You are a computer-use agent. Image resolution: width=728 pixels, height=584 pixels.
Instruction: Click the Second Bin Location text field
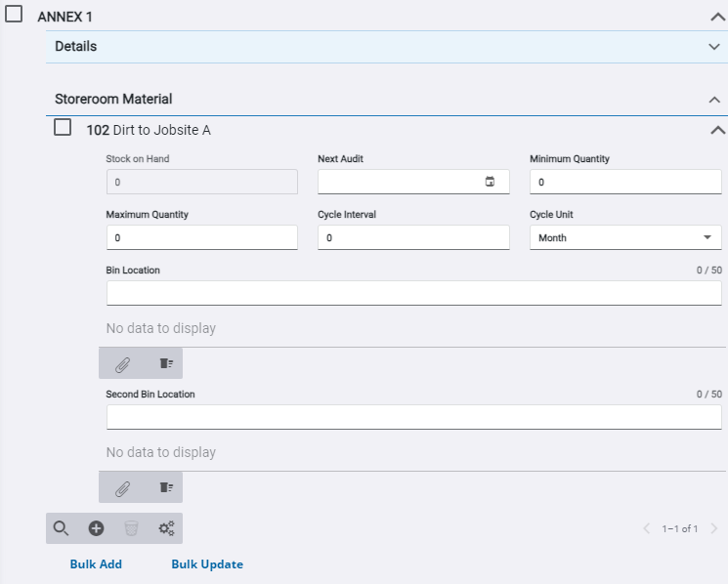(413, 417)
